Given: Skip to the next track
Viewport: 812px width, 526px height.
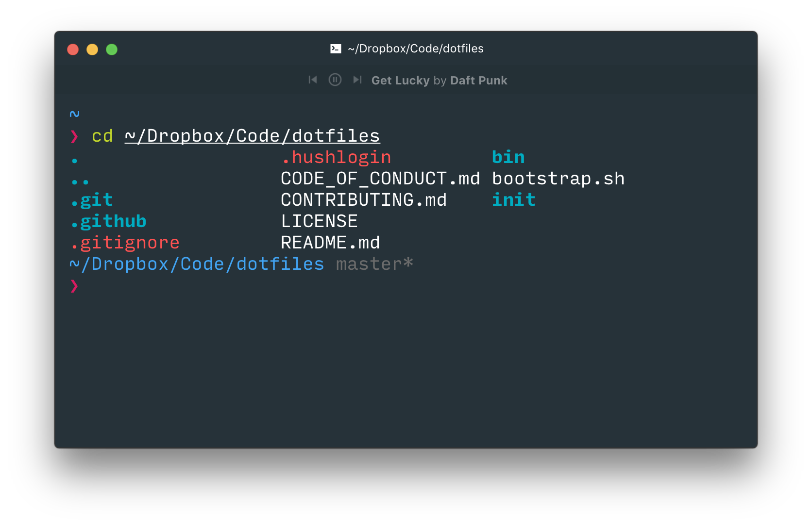Looking at the screenshot, I should [357, 80].
